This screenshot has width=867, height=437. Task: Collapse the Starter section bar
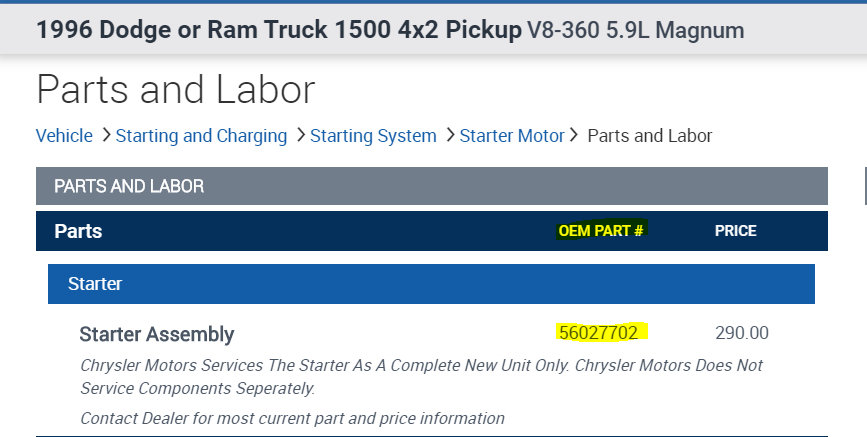point(431,284)
